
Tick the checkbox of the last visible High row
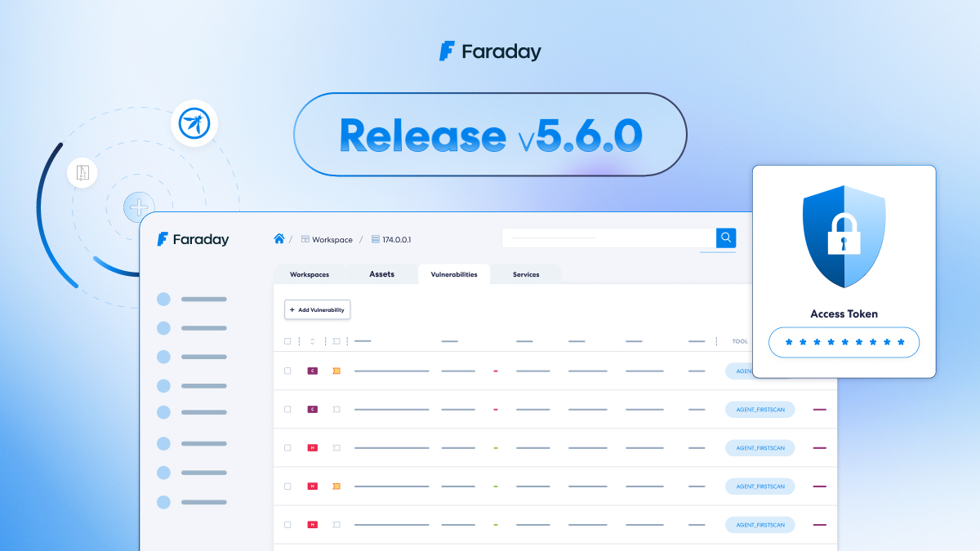287,524
